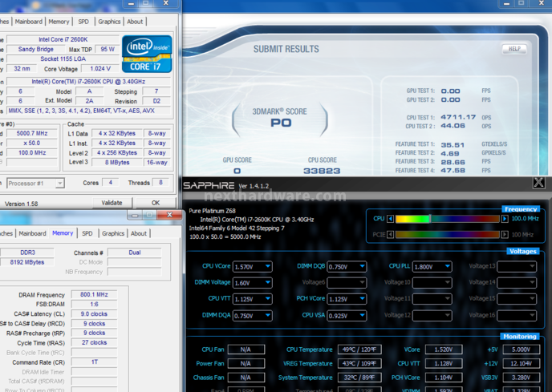The width and height of the screenshot is (552, 392).
Task: Decrease CPU frequency with the left arrow
Action: [391, 219]
